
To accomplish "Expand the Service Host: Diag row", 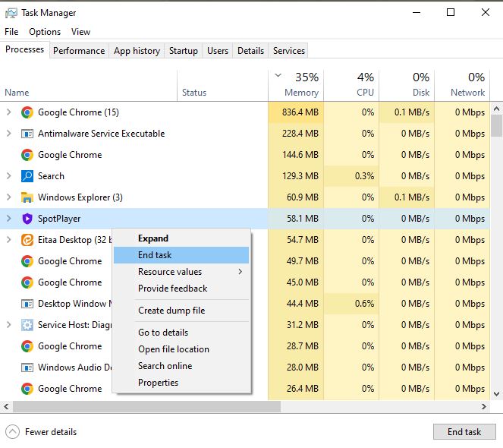I will [8, 325].
